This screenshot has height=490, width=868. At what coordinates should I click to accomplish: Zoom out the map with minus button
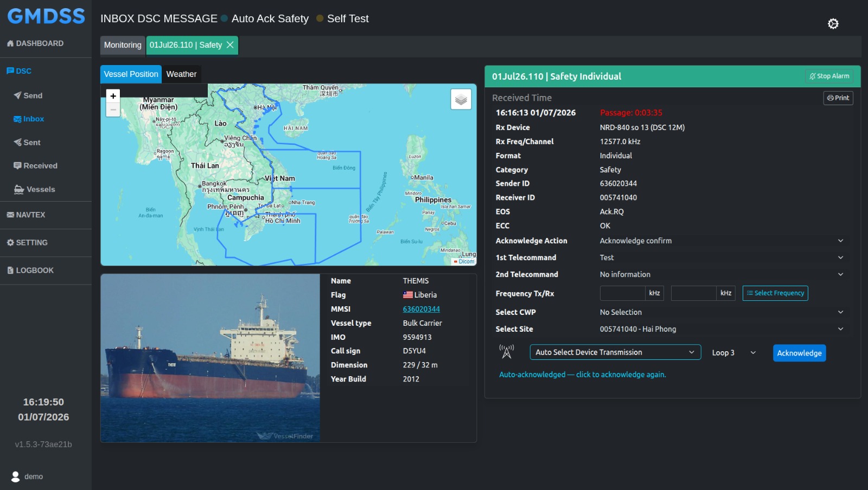click(x=113, y=110)
